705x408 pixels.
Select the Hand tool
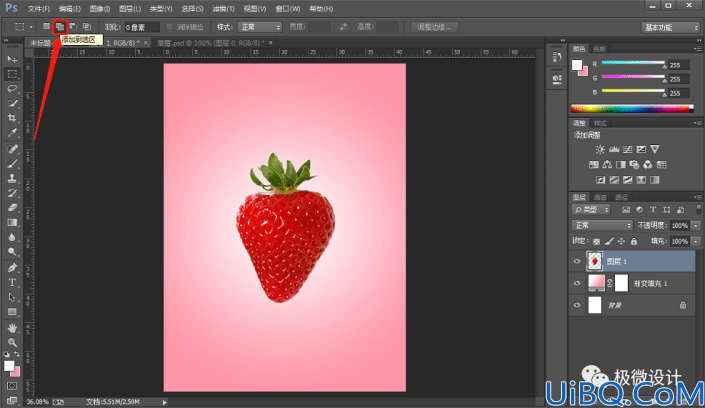coord(12,328)
